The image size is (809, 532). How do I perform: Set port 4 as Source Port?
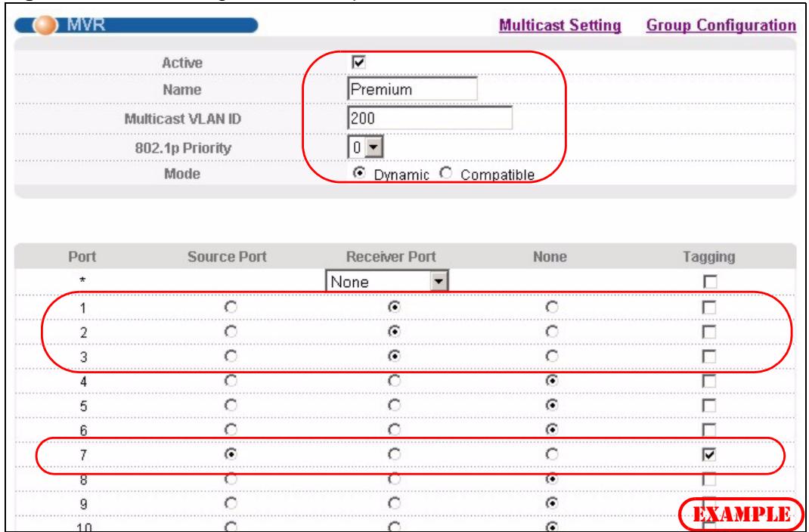tap(231, 380)
